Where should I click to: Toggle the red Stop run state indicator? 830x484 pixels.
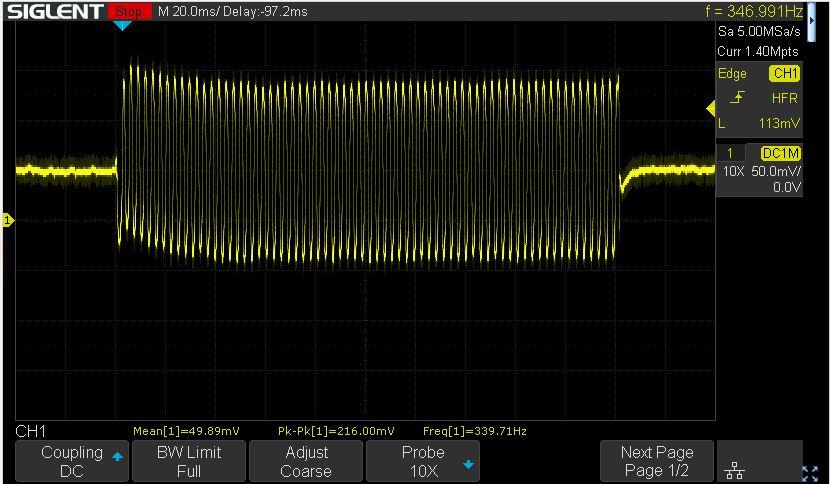point(130,11)
